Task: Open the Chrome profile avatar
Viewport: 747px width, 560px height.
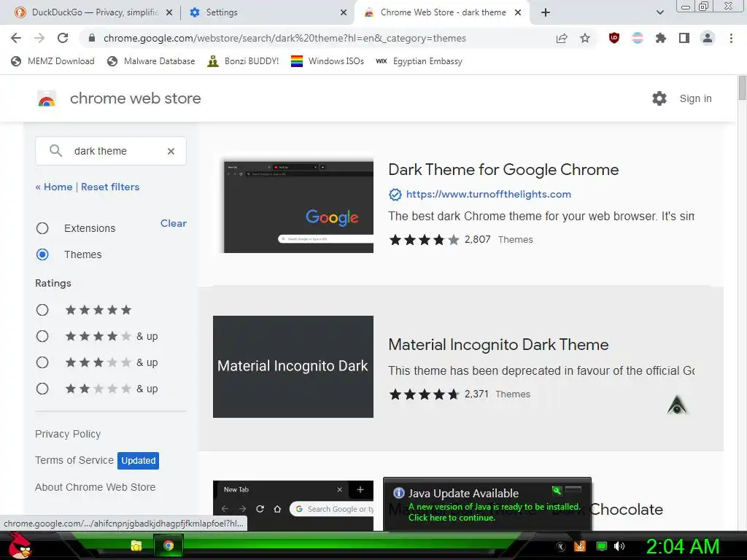Action: tap(708, 38)
